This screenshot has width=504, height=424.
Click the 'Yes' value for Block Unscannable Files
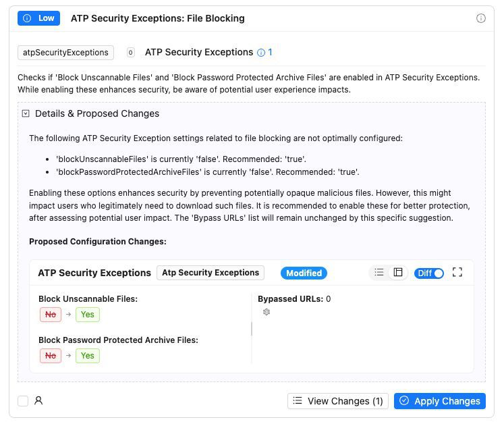87,314
